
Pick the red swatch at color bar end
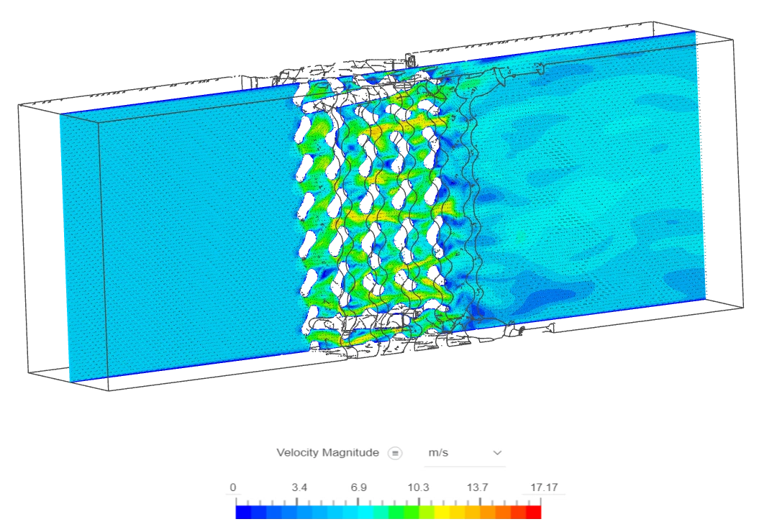pos(534,513)
